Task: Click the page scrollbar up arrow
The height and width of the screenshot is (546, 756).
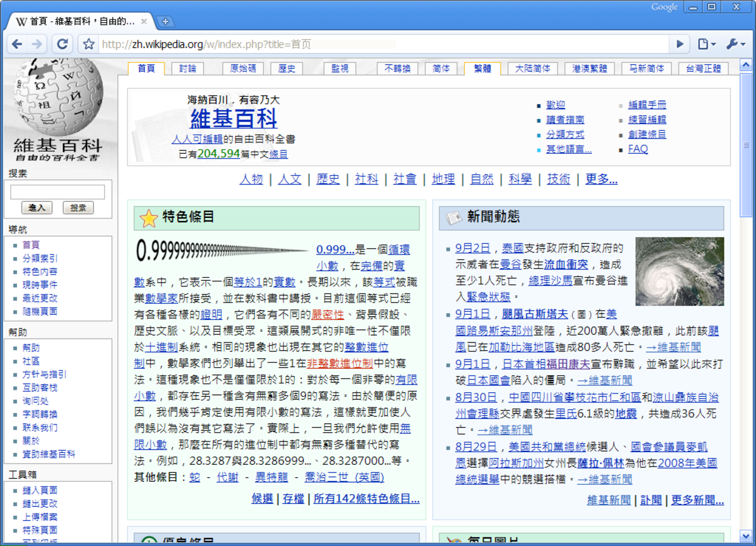Action: [x=746, y=65]
